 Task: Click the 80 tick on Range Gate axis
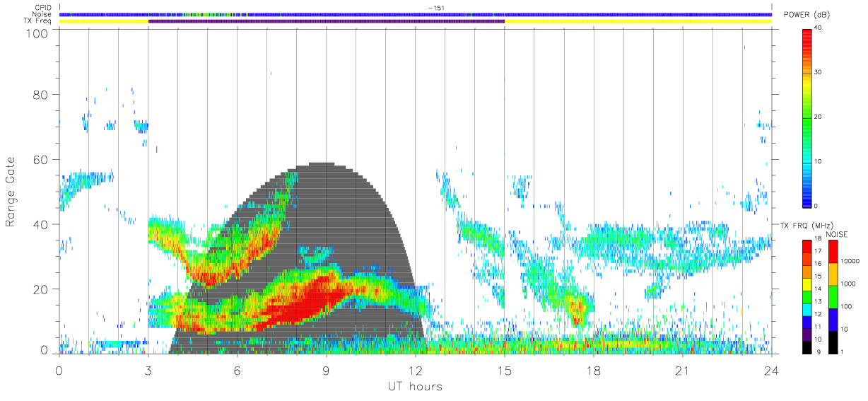coord(40,94)
